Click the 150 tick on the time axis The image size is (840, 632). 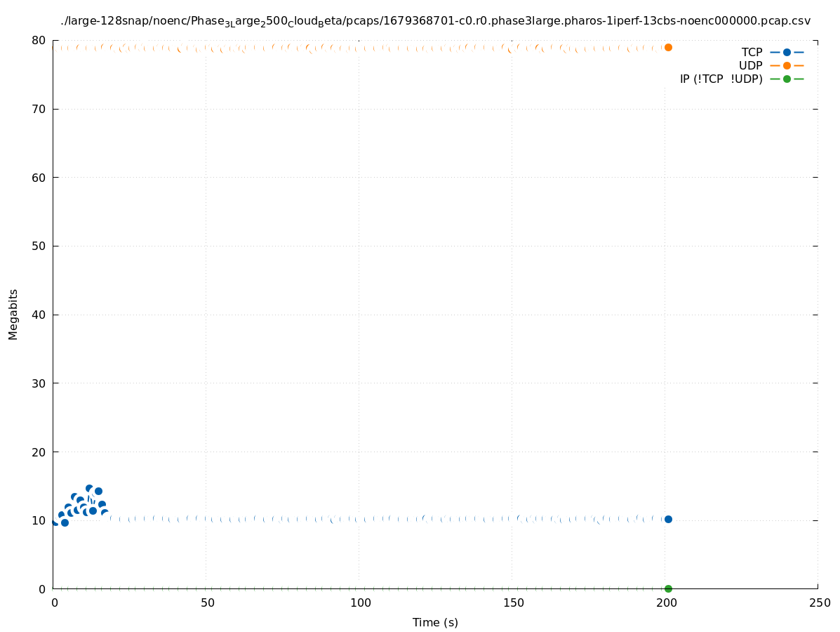pyautogui.click(x=513, y=603)
